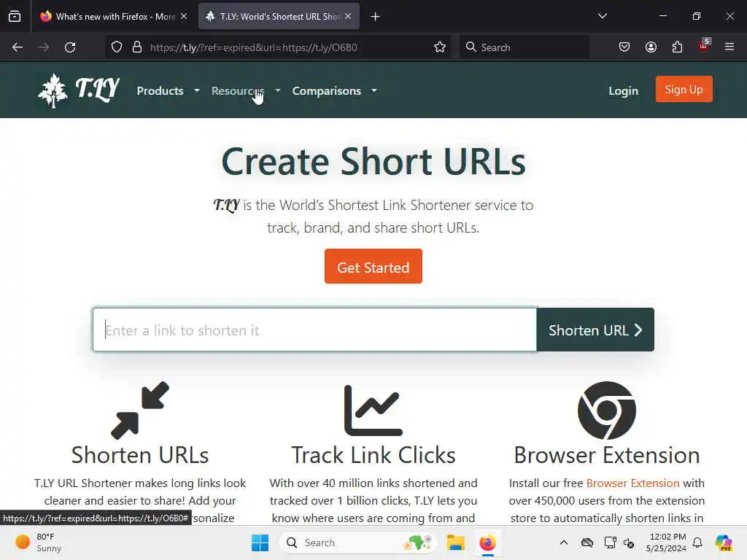Click the Chrome Browser Extension icon
The image size is (747, 560).
pyautogui.click(x=606, y=410)
